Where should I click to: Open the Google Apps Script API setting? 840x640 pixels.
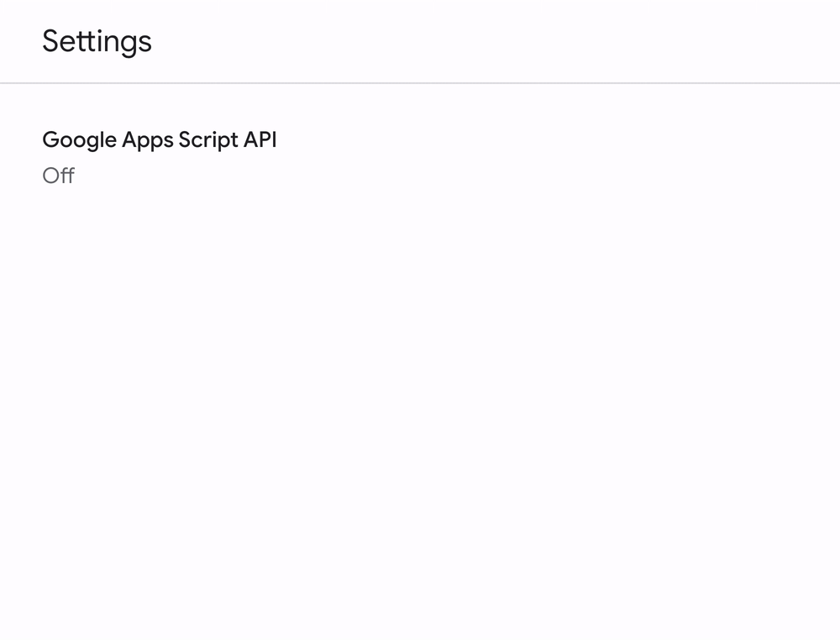coord(159,139)
